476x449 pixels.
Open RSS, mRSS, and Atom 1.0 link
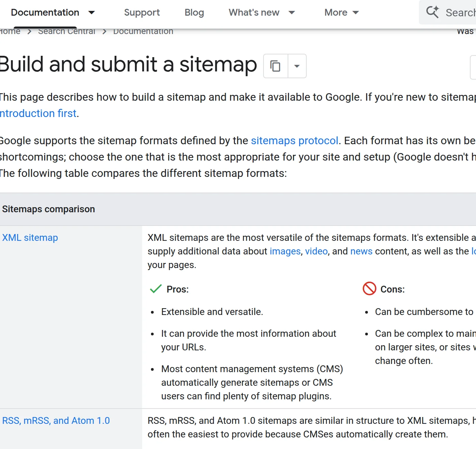(56, 420)
